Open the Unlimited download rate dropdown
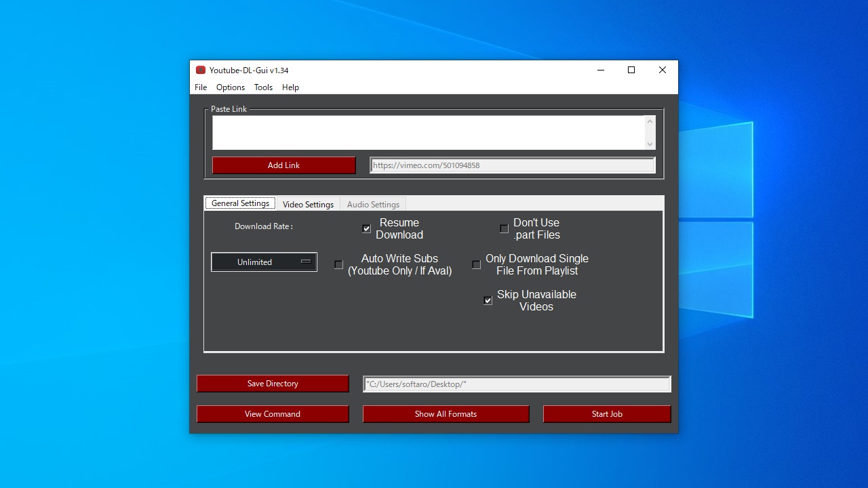 [264, 262]
